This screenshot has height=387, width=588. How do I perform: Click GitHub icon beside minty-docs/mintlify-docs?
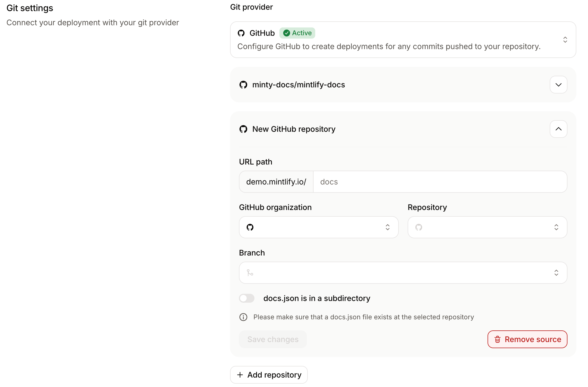243,85
